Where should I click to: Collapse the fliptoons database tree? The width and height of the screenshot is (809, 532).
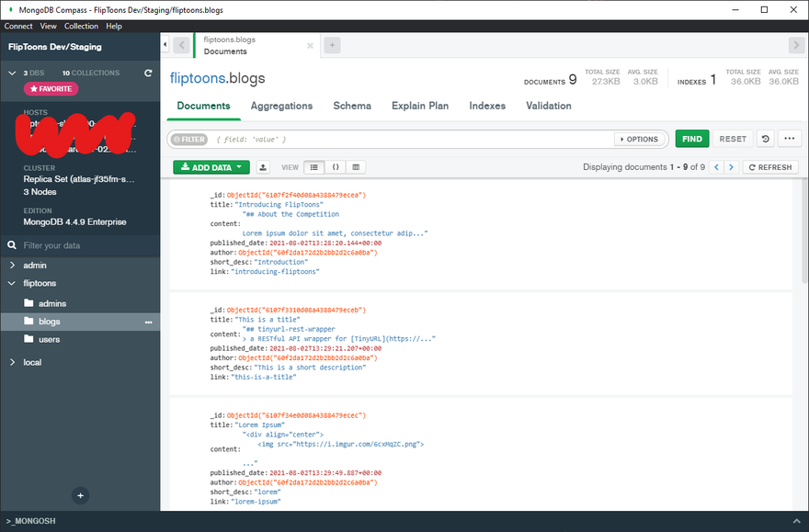point(12,284)
